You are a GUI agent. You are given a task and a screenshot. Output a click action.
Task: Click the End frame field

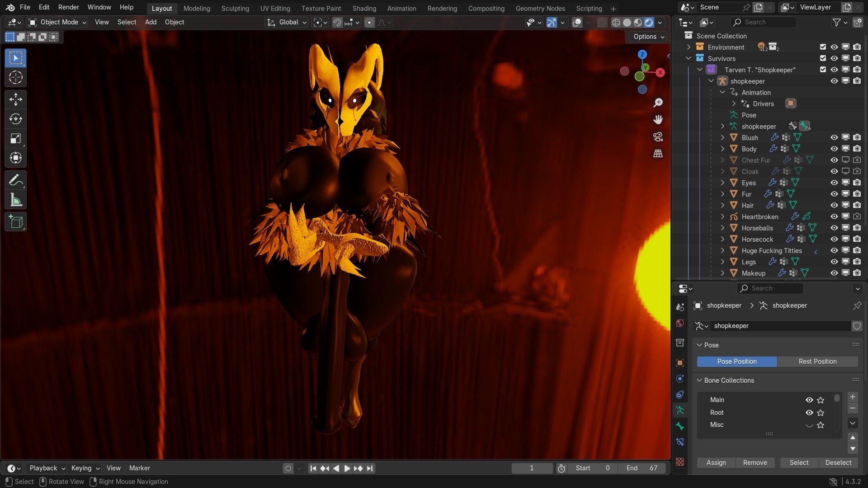tap(642, 468)
